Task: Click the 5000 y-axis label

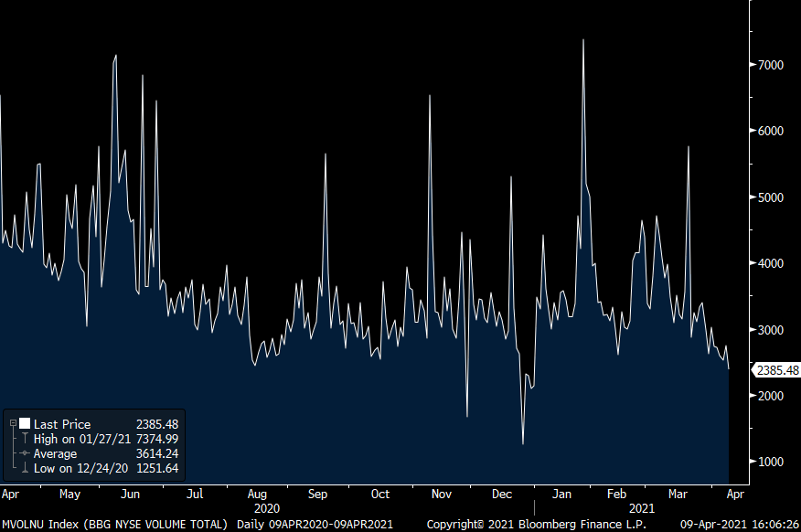Action: point(771,197)
